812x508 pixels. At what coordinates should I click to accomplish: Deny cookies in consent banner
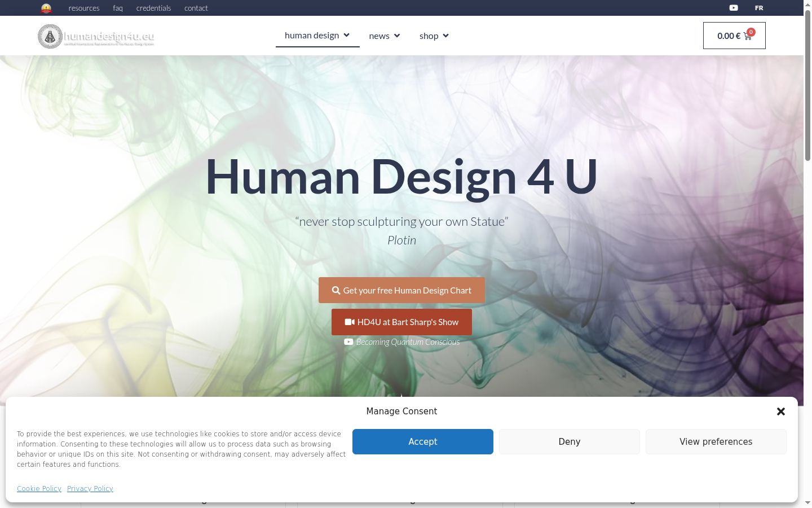click(570, 441)
